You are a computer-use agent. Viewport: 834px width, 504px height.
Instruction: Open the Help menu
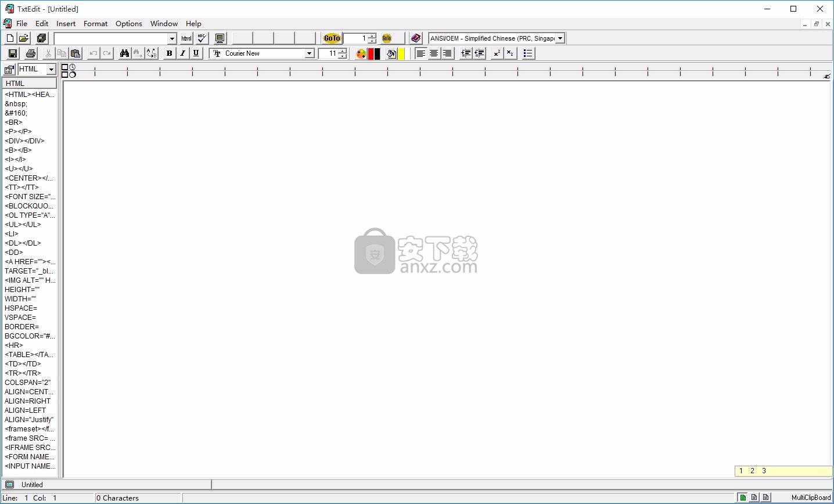pyautogui.click(x=193, y=24)
